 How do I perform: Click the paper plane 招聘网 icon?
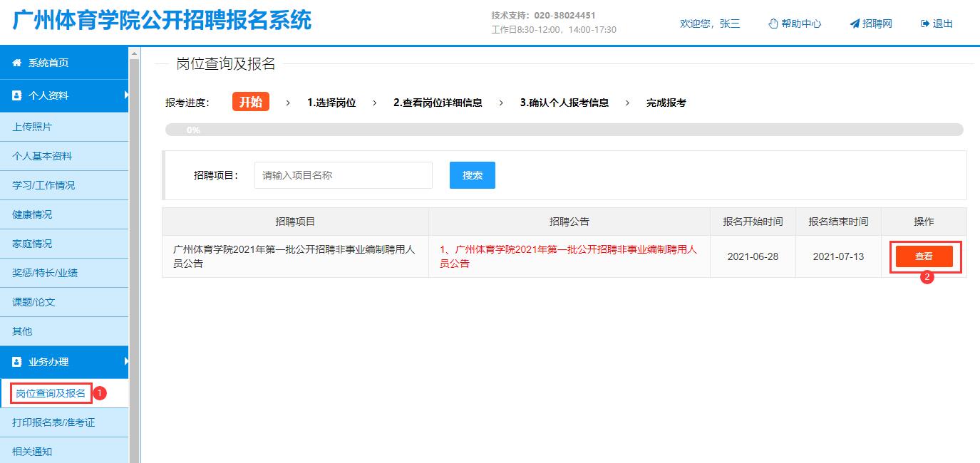point(855,24)
